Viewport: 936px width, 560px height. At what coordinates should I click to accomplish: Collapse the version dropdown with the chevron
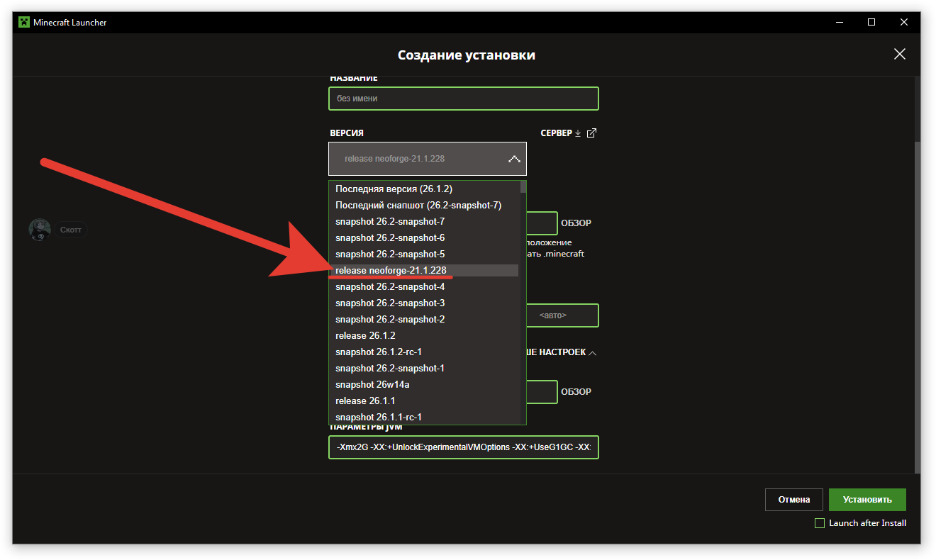(x=514, y=159)
